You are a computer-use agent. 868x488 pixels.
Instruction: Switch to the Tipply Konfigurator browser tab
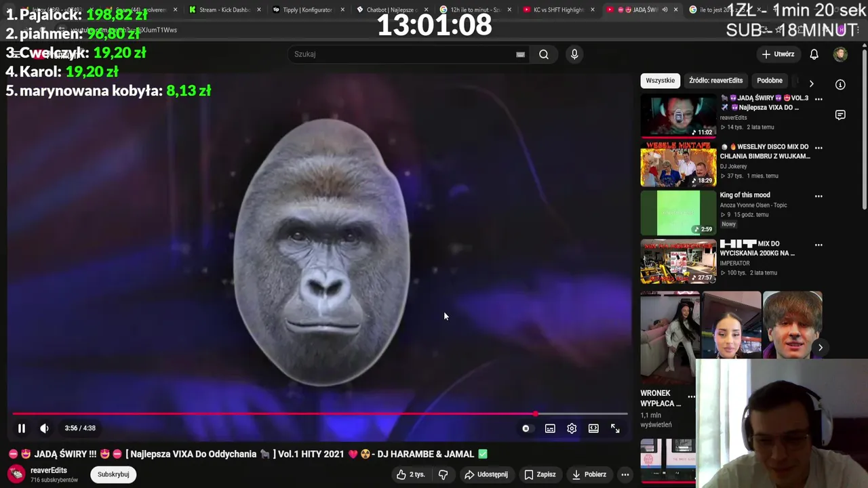[x=307, y=10]
